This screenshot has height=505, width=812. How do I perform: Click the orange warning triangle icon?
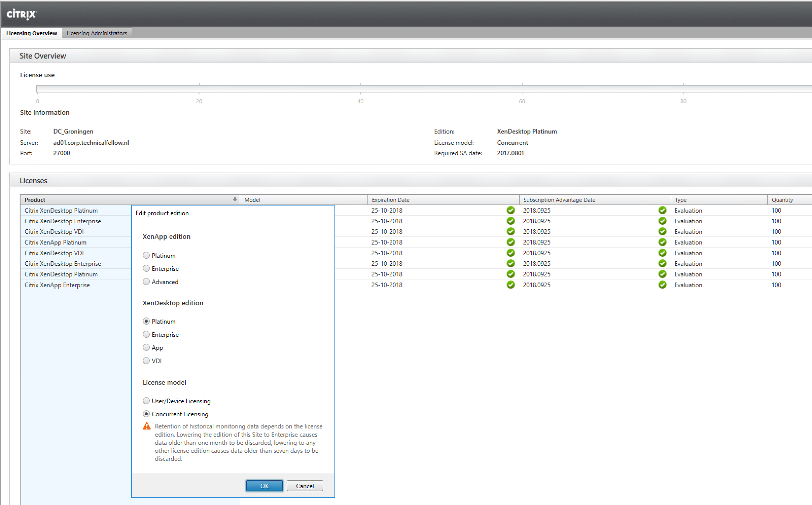[147, 426]
